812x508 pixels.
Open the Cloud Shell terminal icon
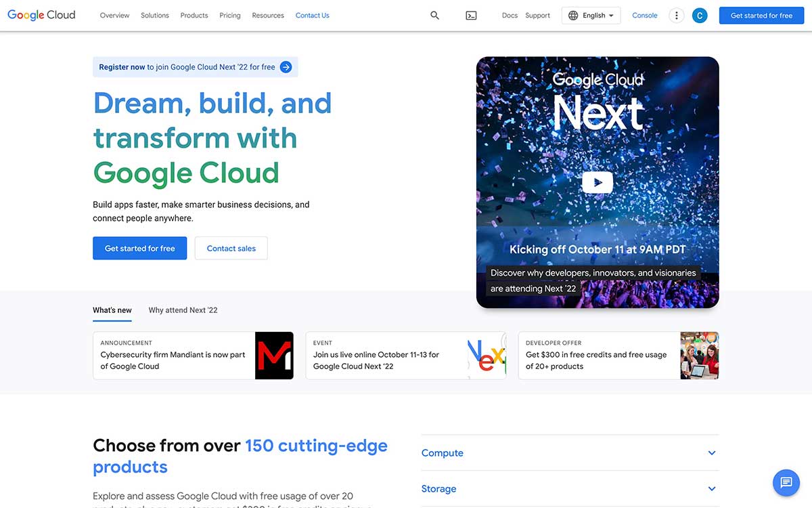[x=471, y=14]
